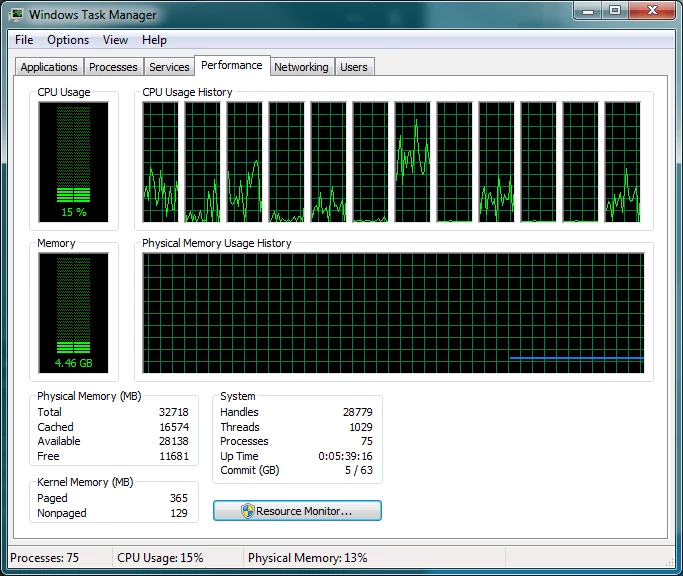Switch to the Networking tab
Image resolution: width=683 pixels, height=576 pixels.
click(x=301, y=67)
